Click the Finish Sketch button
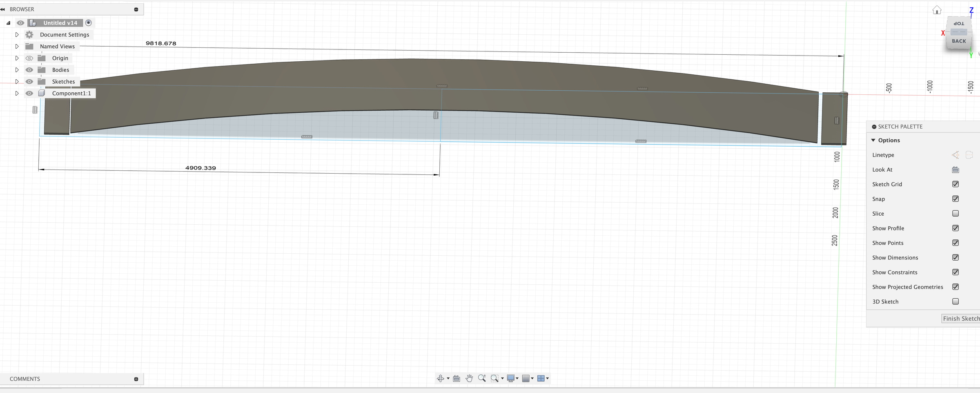Screen dimensions: 980x393 tap(961, 318)
